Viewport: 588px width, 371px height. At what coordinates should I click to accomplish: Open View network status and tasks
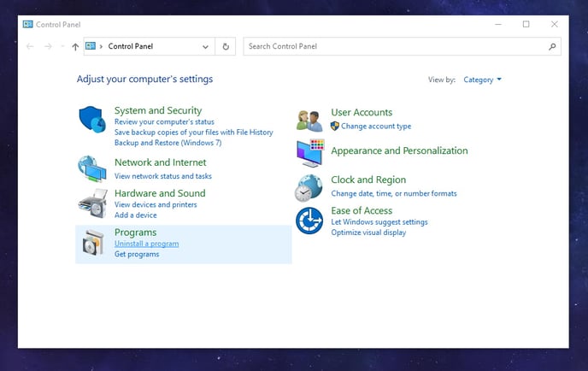pos(162,176)
